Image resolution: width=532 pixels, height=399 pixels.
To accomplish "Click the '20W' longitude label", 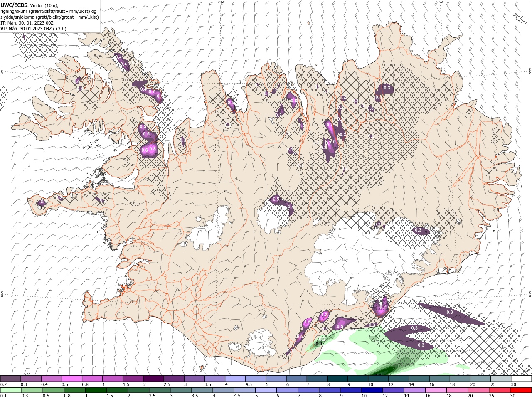I will coord(221,2).
